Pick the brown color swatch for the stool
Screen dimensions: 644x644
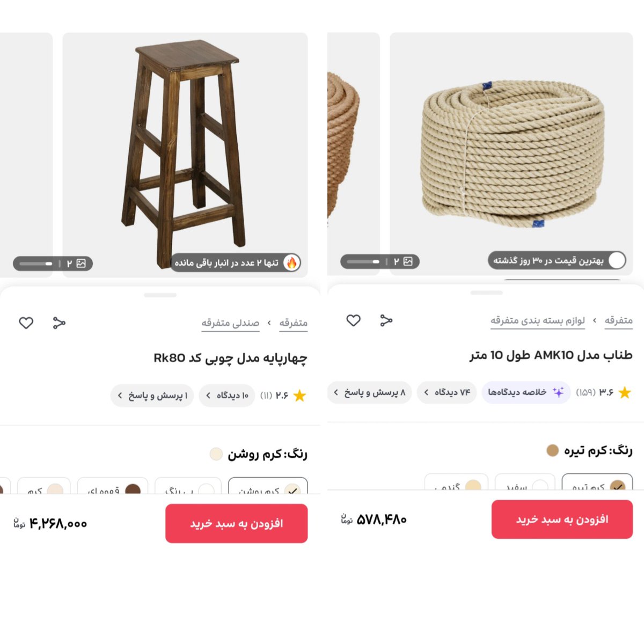113,486
